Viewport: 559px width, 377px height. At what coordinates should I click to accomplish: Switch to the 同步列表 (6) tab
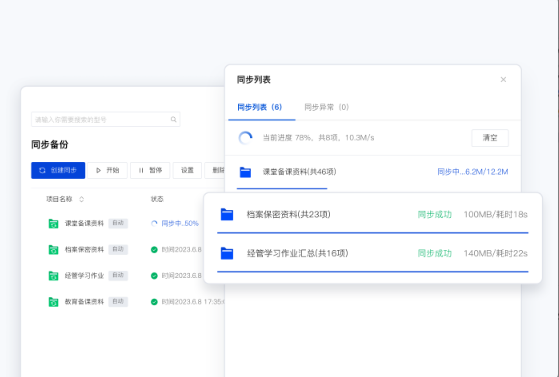pyautogui.click(x=260, y=107)
